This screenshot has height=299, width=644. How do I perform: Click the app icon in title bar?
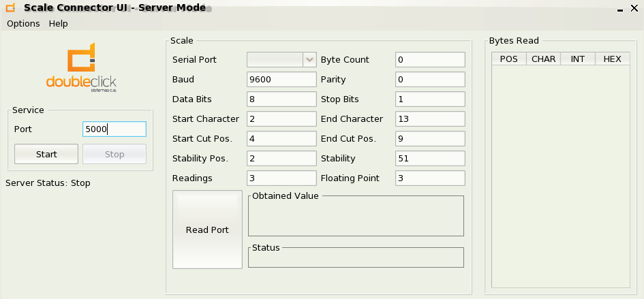(10, 8)
